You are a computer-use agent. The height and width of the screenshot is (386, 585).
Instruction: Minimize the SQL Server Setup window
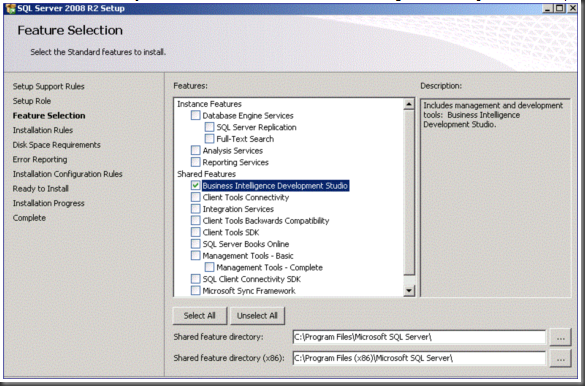tap(548, 8)
